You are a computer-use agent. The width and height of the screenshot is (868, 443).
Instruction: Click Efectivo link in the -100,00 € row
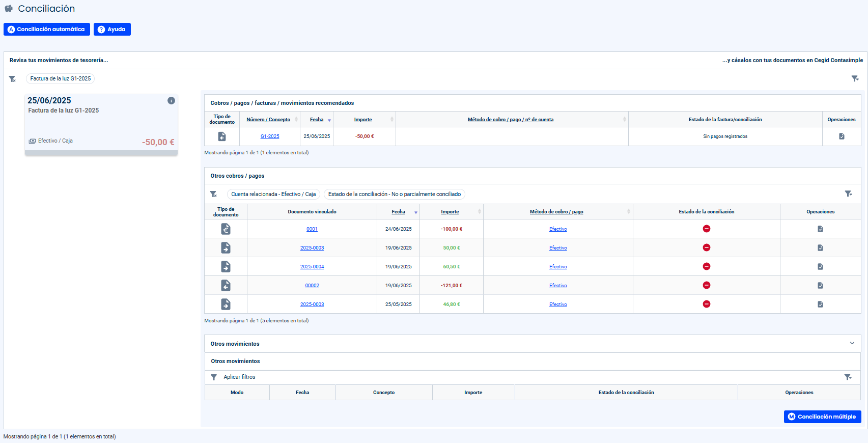coord(558,229)
